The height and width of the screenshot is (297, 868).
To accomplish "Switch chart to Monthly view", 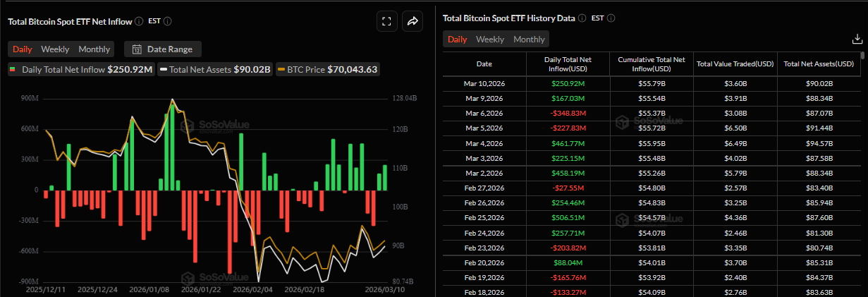I will (x=94, y=49).
